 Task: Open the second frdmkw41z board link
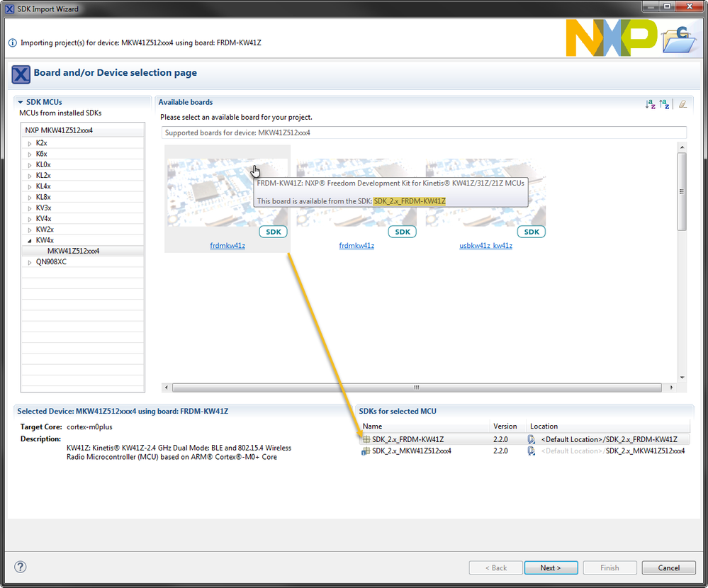(356, 246)
